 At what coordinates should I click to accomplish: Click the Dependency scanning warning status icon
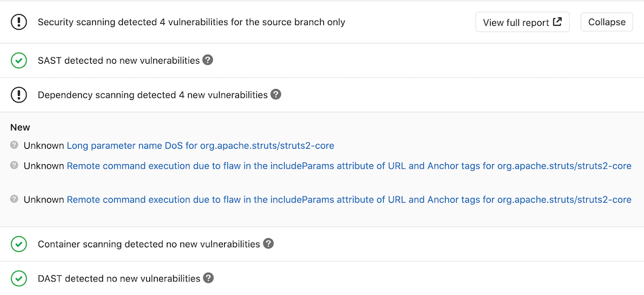click(19, 95)
